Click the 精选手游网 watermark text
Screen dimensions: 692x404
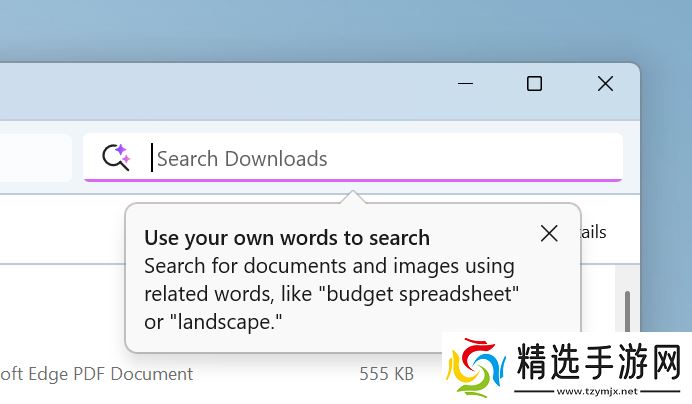pyautogui.click(x=596, y=362)
